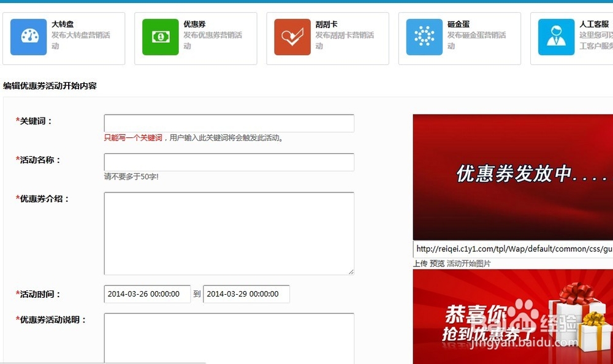Image resolution: width=613 pixels, height=364 pixels.
Task: Grab the 优惠券介绍 textarea resize handle
Action: click(x=351, y=271)
